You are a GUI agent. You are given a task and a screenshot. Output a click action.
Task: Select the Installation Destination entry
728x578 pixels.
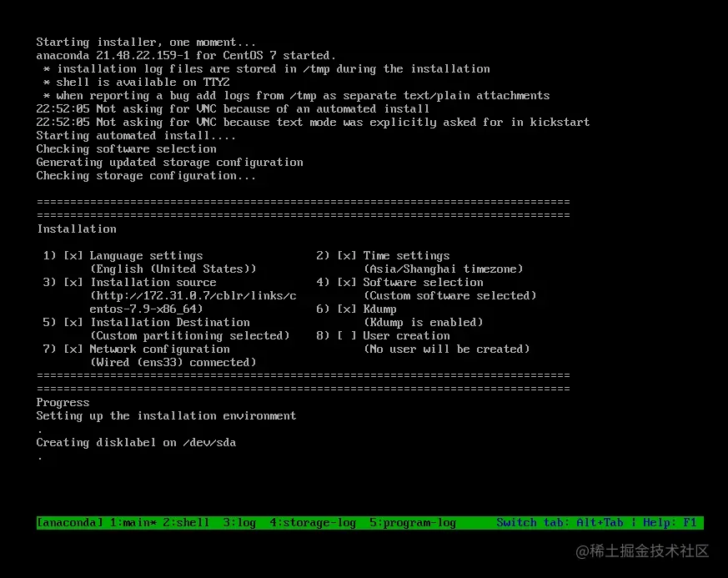pyautogui.click(x=170, y=322)
